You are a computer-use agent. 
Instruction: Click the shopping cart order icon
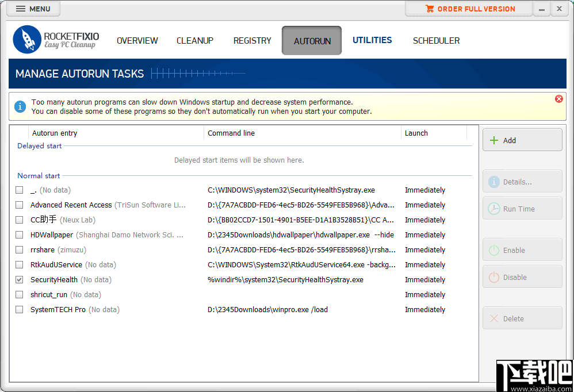(430, 9)
